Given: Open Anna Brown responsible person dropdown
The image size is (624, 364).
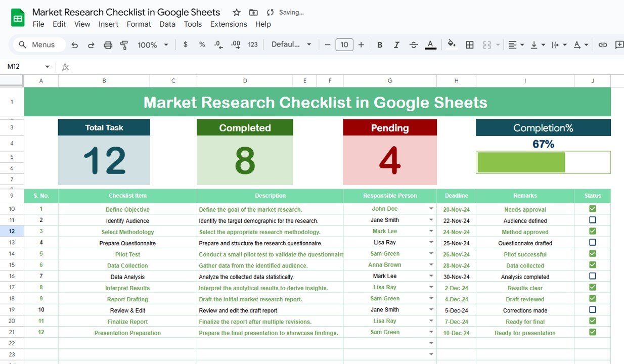Looking at the screenshot, I should pyautogui.click(x=431, y=264).
